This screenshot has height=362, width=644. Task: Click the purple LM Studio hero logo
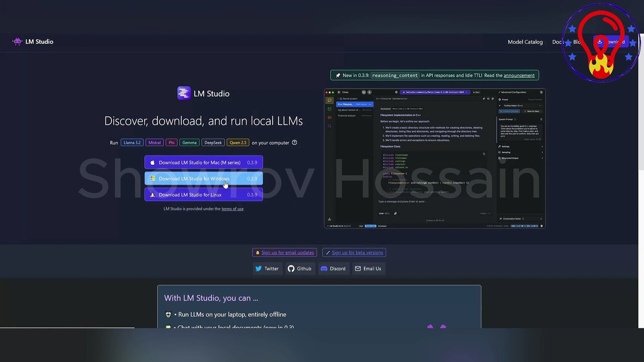pyautogui.click(x=184, y=94)
